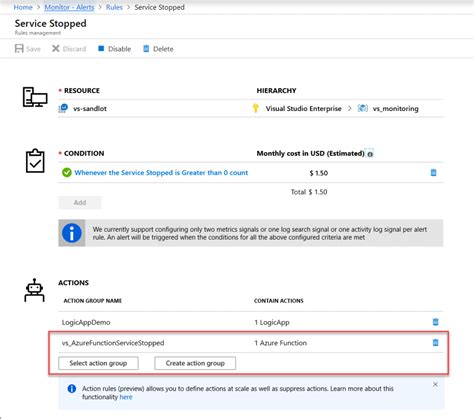Click vs_monitoring resource group text
This screenshot has height=419, width=474.
pyautogui.click(x=395, y=109)
